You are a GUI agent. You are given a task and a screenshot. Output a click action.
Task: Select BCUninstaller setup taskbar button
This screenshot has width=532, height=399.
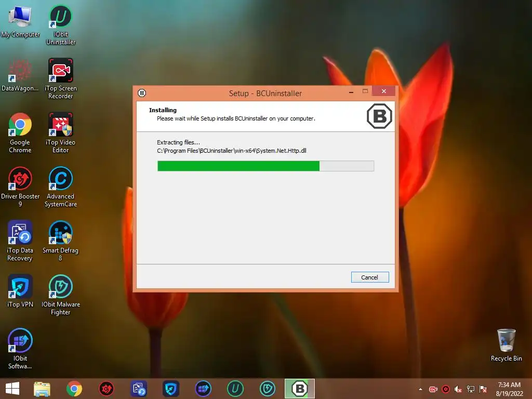coord(300,389)
